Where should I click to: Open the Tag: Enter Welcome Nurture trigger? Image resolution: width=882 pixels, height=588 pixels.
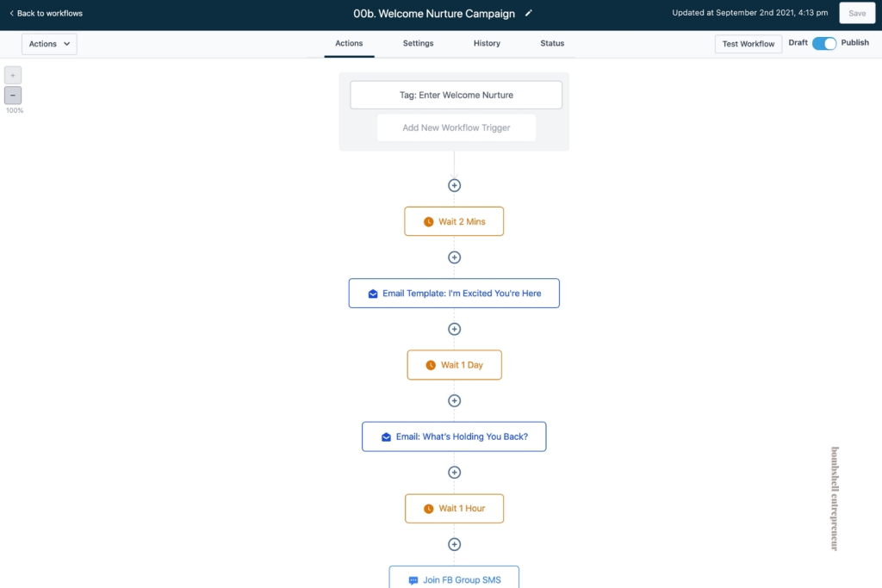point(457,95)
